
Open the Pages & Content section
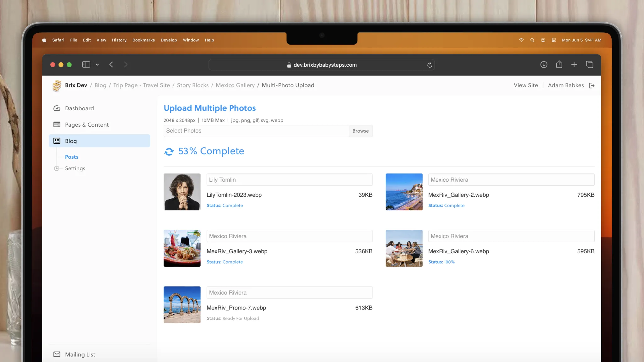pos(87,125)
